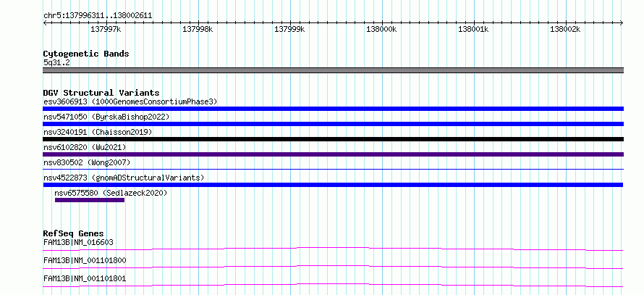644x295 pixels.
Task: Click the short purple bar under nsv6575580
Action: click(90, 200)
